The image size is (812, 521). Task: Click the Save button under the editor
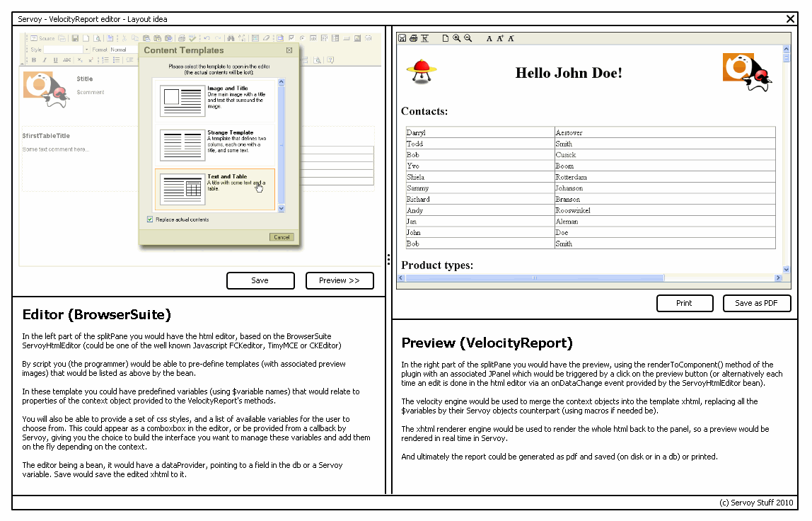tap(260, 280)
